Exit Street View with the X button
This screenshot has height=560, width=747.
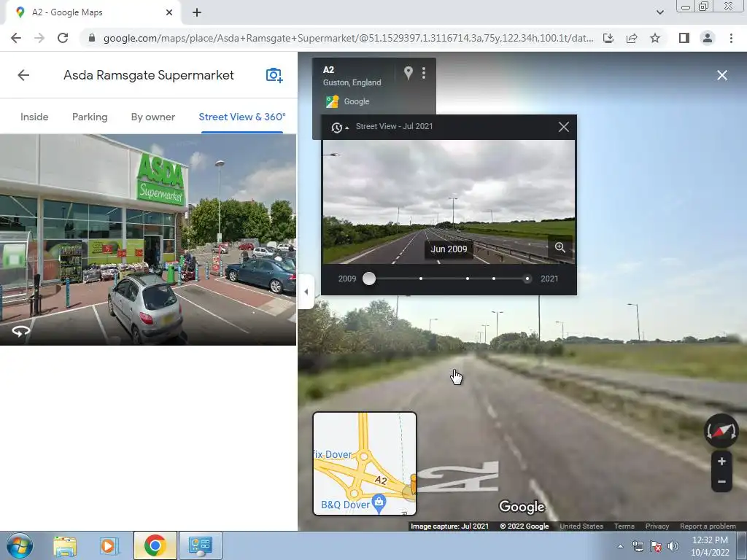coord(721,75)
